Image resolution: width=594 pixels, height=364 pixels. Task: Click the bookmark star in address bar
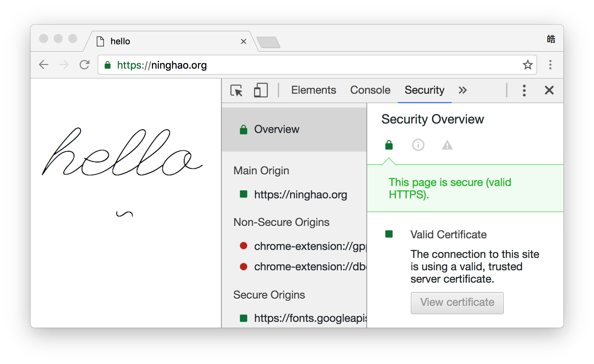click(527, 65)
